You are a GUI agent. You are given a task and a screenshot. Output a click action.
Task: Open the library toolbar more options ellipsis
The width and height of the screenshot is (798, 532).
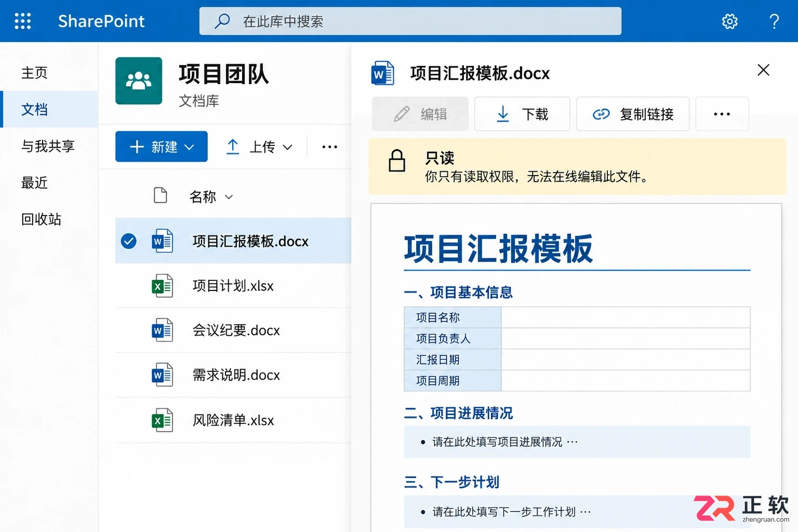pyautogui.click(x=330, y=147)
